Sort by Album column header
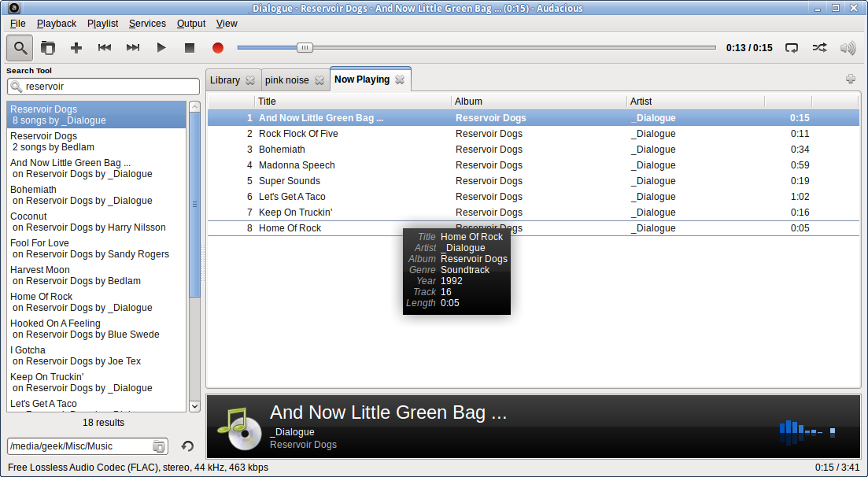Image resolution: width=868 pixels, height=477 pixels. (x=539, y=102)
